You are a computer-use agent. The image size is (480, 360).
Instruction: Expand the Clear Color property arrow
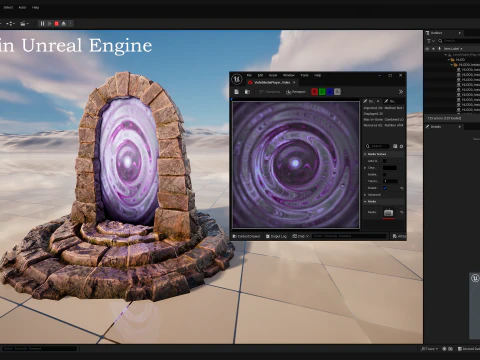click(365, 168)
